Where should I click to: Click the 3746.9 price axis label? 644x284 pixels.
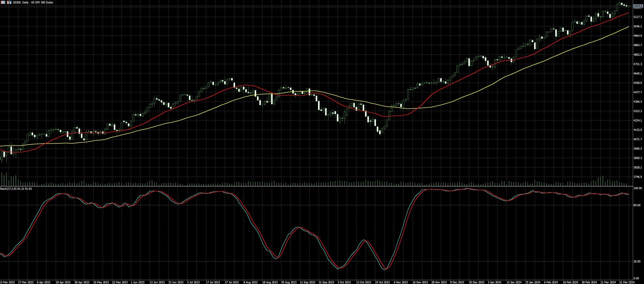click(638, 177)
